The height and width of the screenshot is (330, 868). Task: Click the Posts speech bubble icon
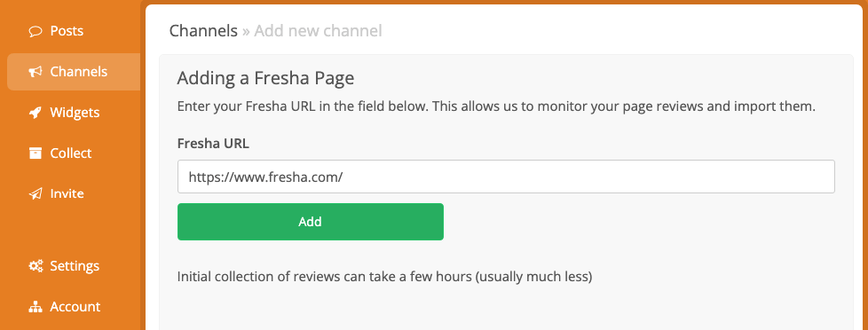[36, 31]
